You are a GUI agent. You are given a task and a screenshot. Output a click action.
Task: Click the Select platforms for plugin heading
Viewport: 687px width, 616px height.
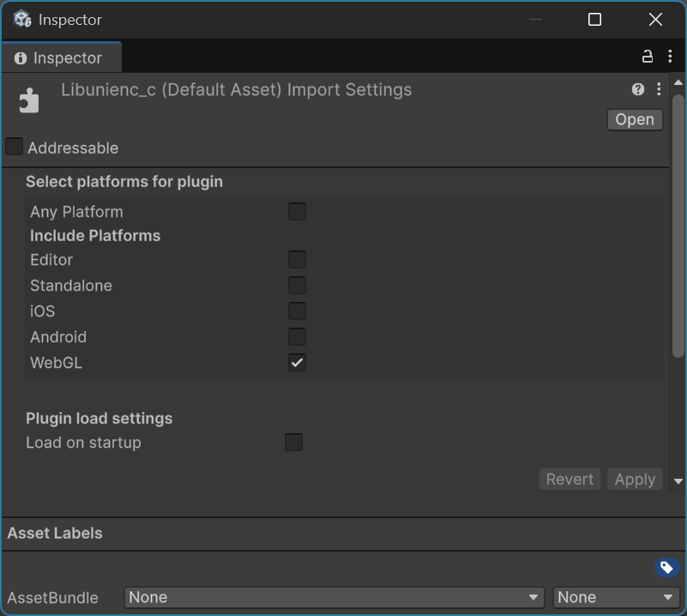tap(124, 182)
